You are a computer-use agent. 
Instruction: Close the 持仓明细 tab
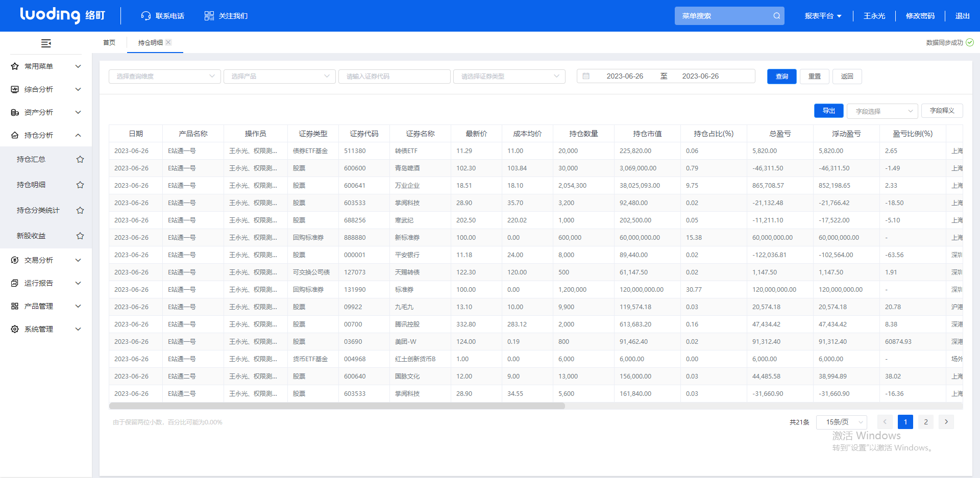(168, 42)
